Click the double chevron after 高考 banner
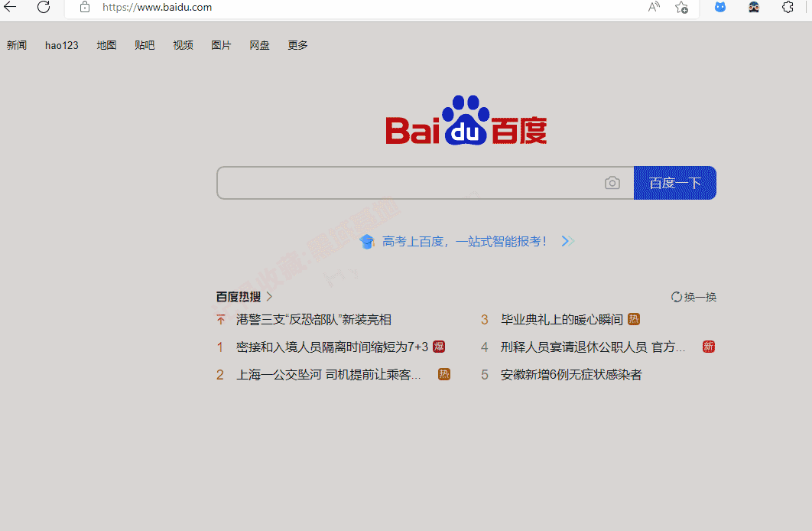The width and height of the screenshot is (812, 531). (568, 241)
